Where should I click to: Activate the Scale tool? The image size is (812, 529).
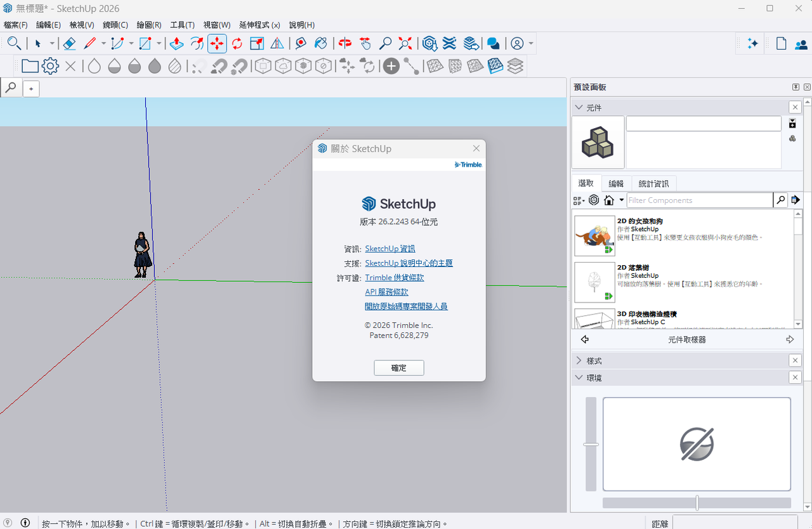(x=257, y=44)
